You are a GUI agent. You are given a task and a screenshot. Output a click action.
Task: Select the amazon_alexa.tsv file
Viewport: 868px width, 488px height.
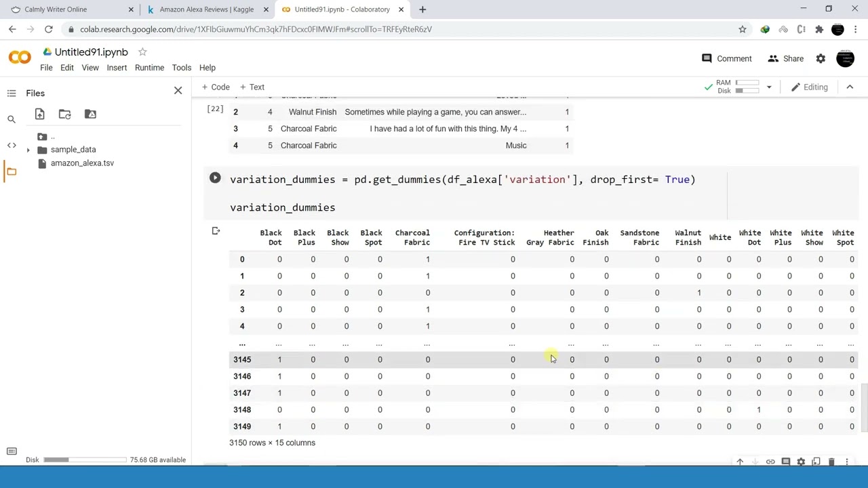tap(82, 163)
